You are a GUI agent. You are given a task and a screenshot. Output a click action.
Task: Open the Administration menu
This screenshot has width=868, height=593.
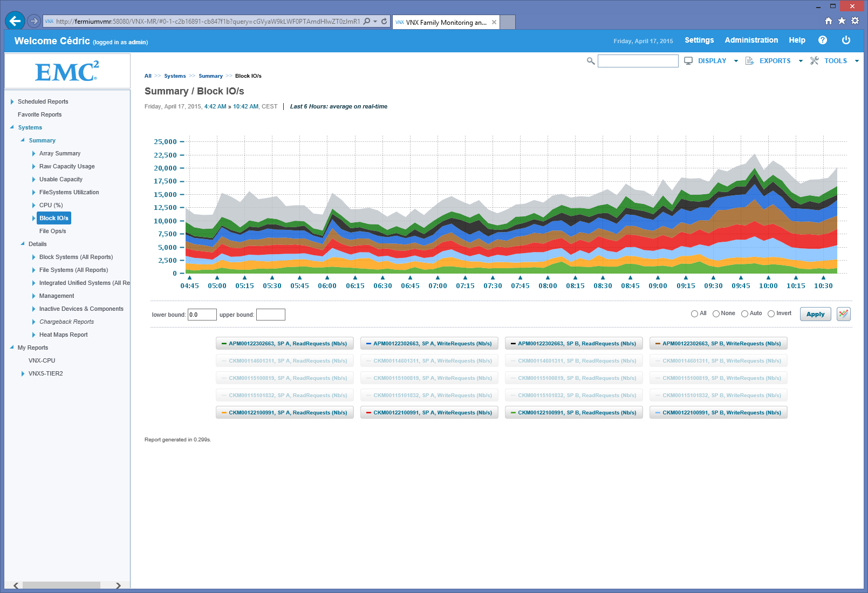pyautogui.click(x=751, y=40)
